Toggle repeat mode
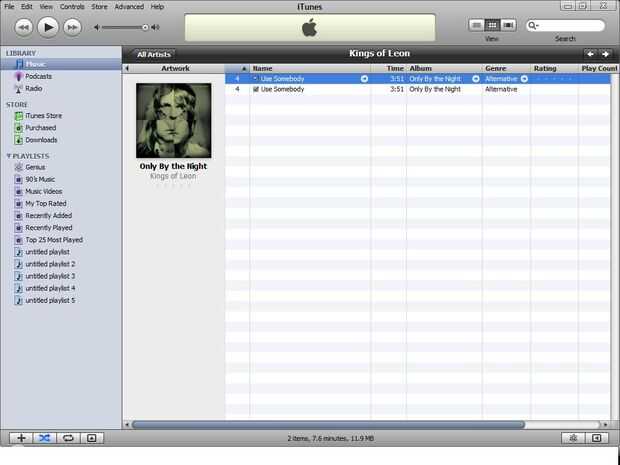 [x=68, y=438]
